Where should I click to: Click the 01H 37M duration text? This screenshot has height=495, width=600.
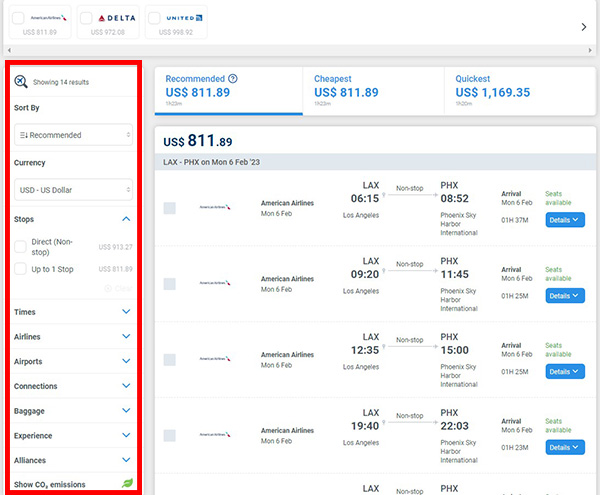click(x=515, y=220)
